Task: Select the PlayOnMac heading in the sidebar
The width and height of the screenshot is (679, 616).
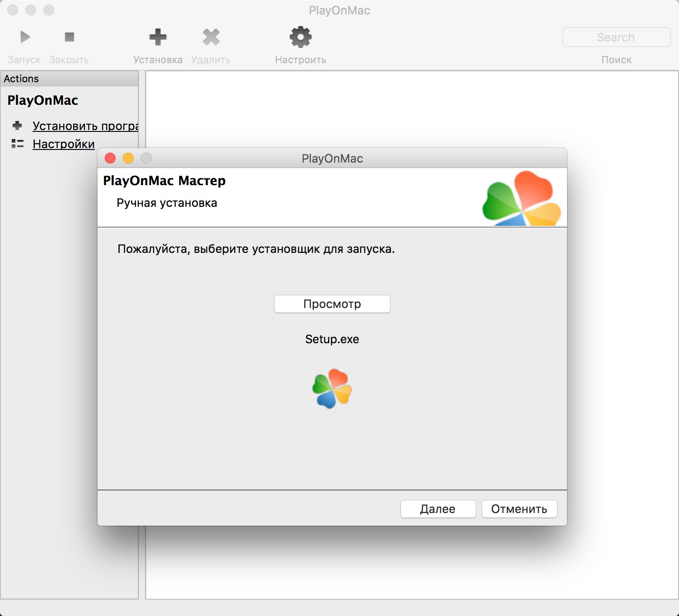Action: 43,100
